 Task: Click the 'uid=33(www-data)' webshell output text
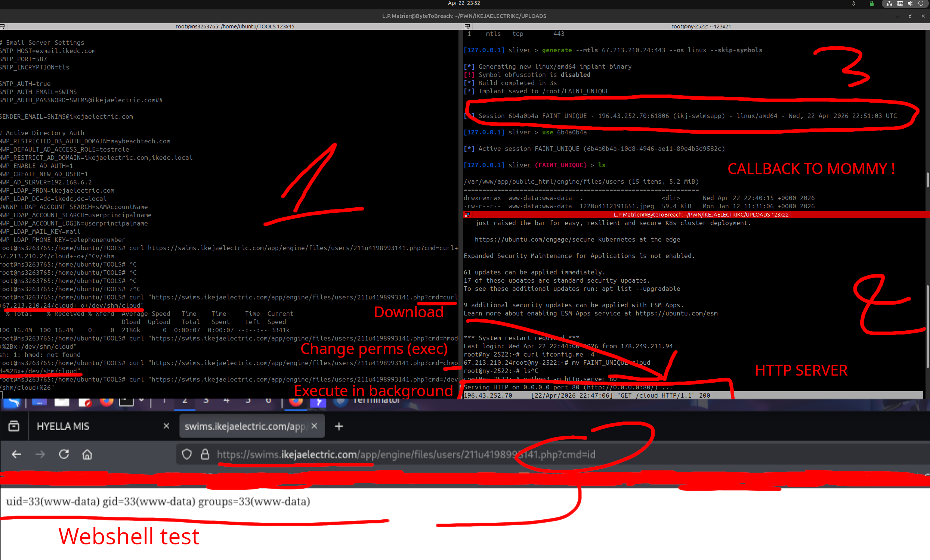pyautogui.click(x=158, y=501)
